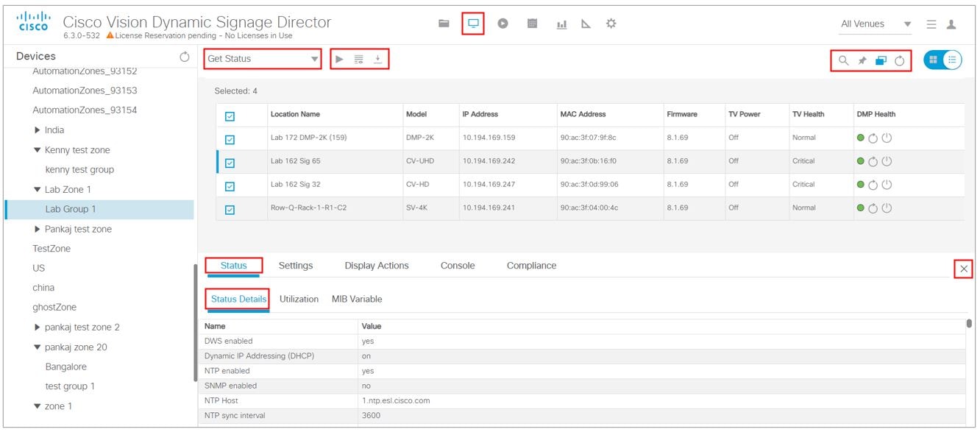Click the blue stacked displays icon
The height and width of the screenshot is (432, 980).
pyautogui.click(x=881, y=61)
